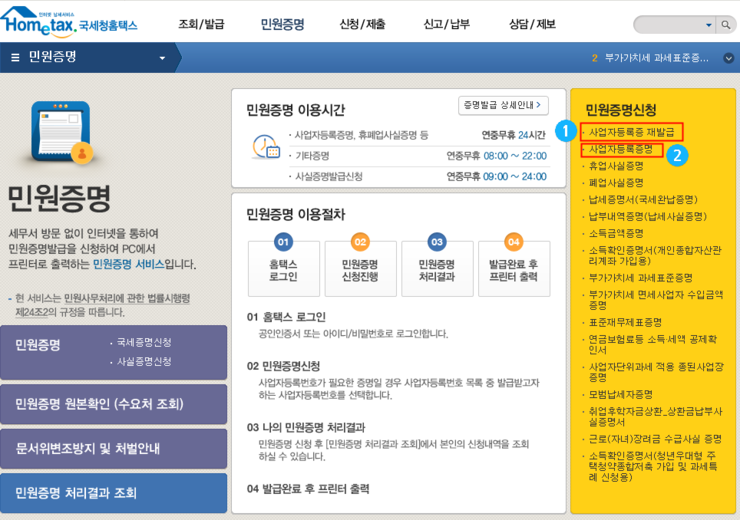This screenshot has height=520, width=740.
Task: Open 국세증명신청 link
Action: coord(144,342)
